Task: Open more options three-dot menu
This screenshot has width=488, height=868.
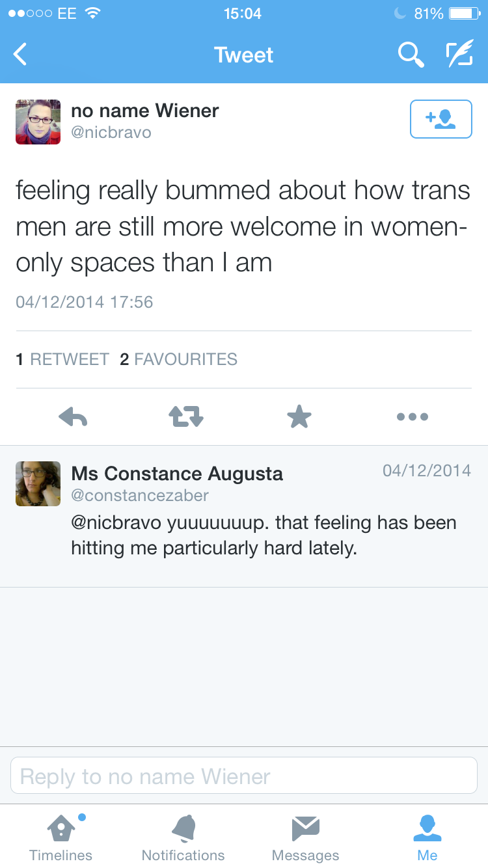Action: [413, 416]
